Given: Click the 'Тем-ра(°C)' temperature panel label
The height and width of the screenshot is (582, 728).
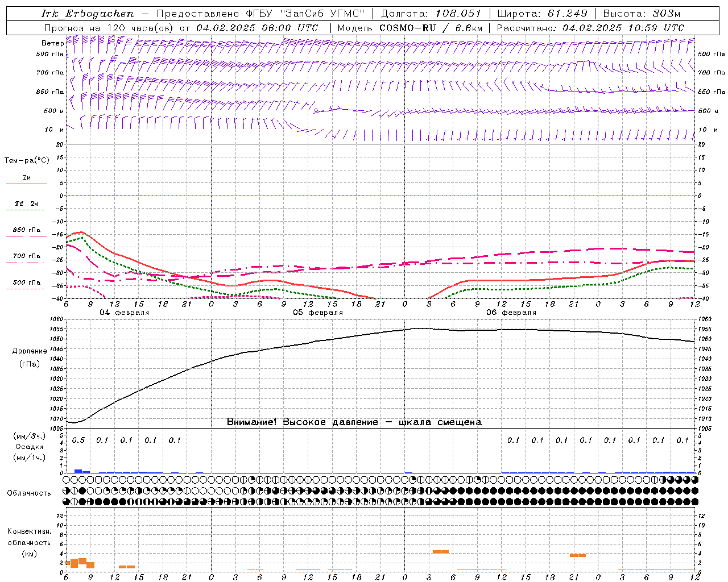Looking at the screenshot, I should tap(27, 161).
